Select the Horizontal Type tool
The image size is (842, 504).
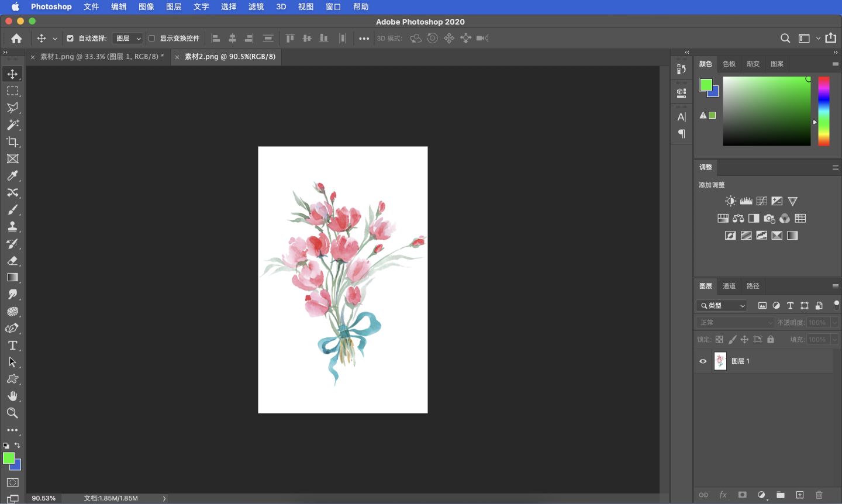[12, 345]
